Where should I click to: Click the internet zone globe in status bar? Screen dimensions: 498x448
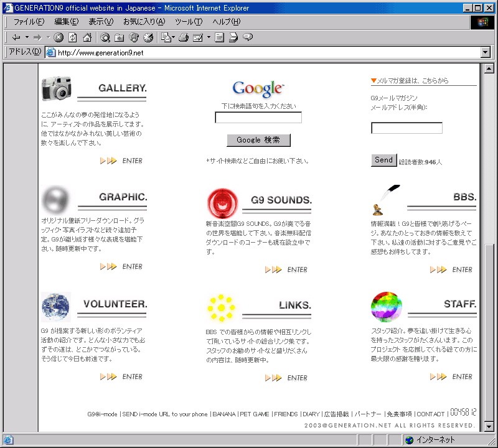tap(410, 440)
